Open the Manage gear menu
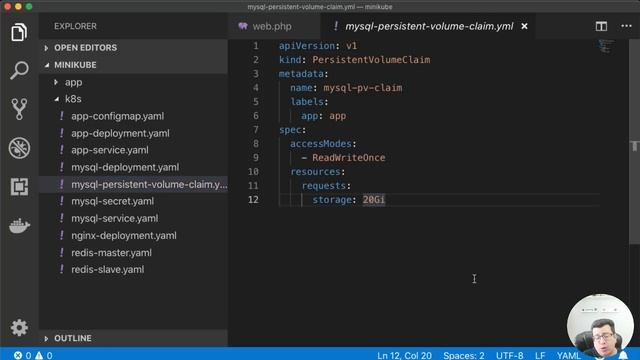 point(19,327)
